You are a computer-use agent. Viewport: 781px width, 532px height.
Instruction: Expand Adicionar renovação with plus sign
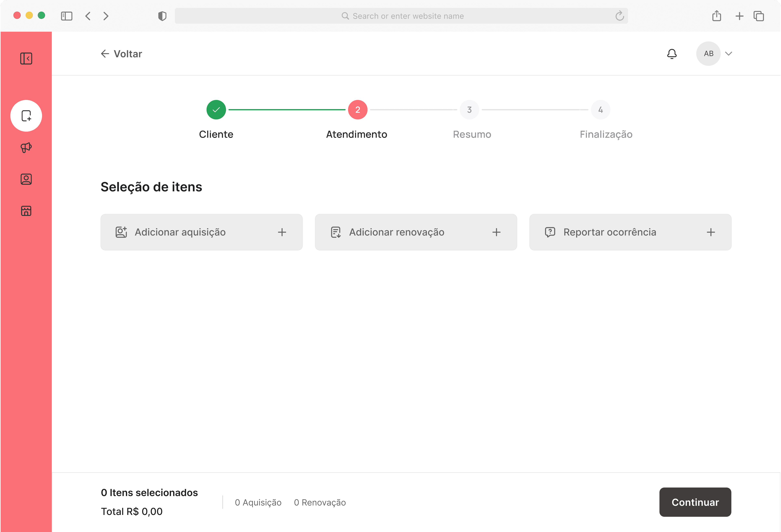(496, 232)
